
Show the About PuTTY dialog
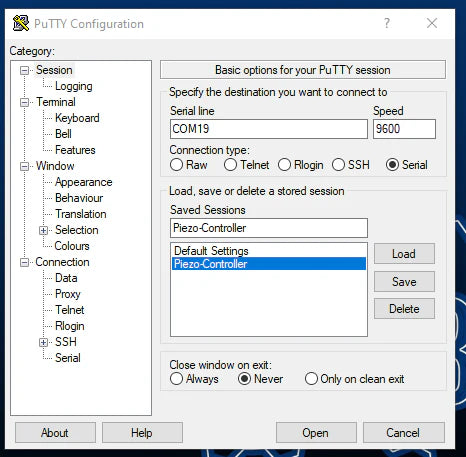(x=55, y=433)
